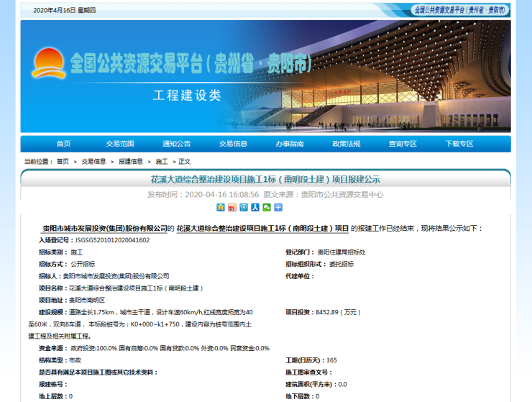Click the 资金来源 percentages row
The image size is (532, 402).
click(x=154, y=348)
